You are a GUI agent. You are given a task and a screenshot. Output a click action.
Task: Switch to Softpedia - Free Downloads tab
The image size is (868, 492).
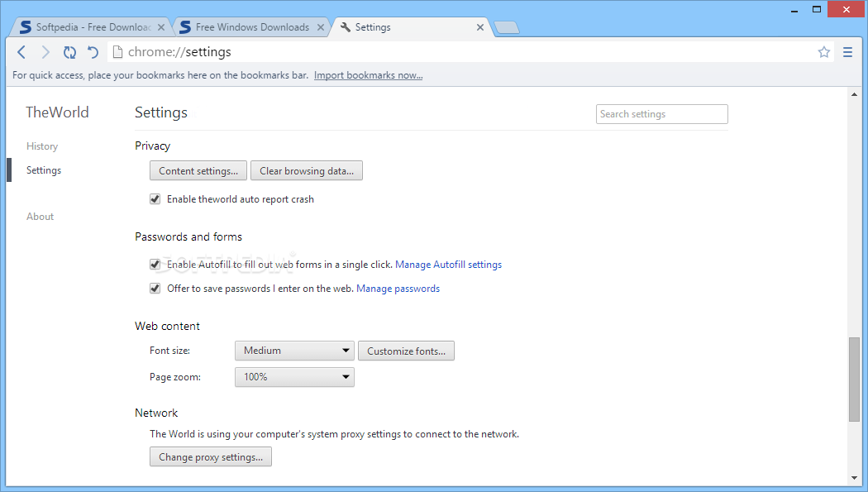tap(93, 27)
